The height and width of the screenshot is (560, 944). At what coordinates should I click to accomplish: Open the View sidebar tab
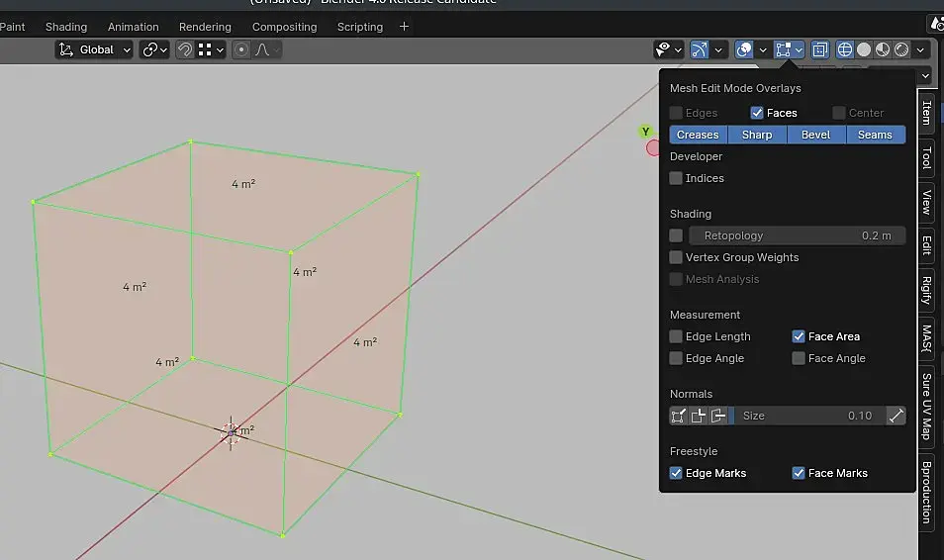927,202
